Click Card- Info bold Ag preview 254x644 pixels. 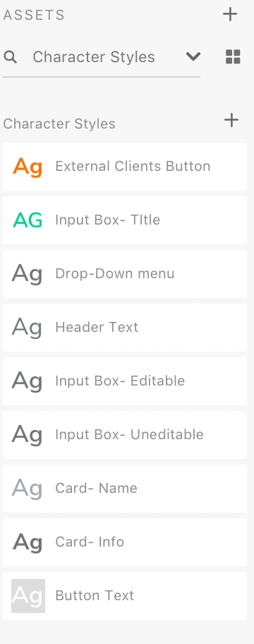28,542
